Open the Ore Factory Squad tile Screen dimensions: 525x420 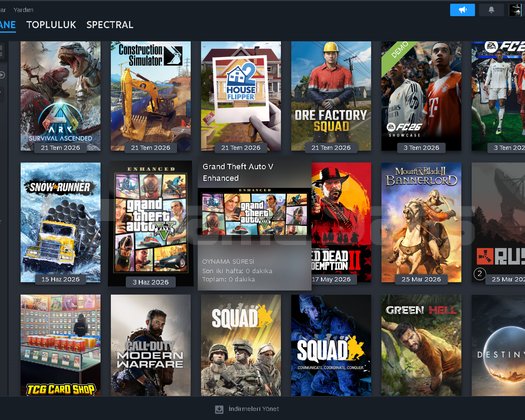[x=331, y=96]
